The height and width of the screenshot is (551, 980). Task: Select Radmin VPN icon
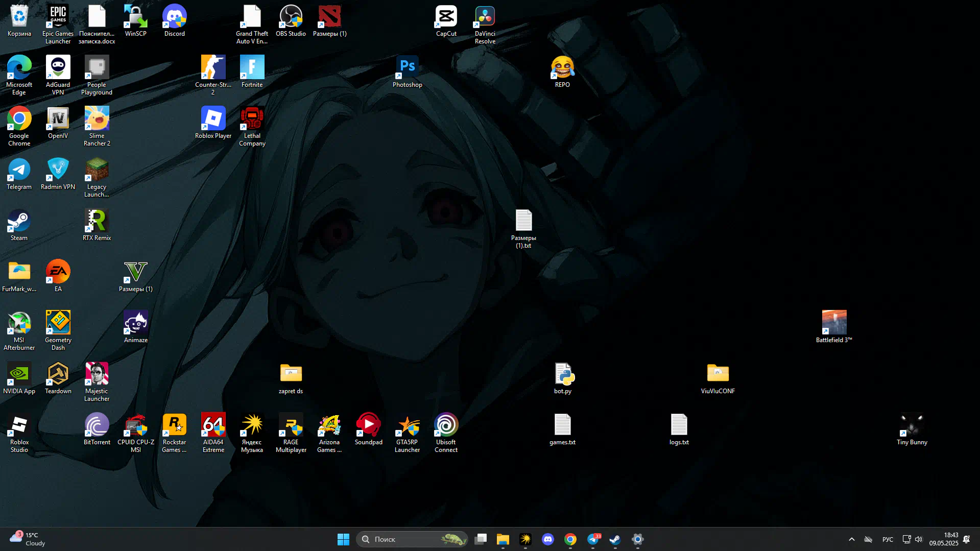58,174
